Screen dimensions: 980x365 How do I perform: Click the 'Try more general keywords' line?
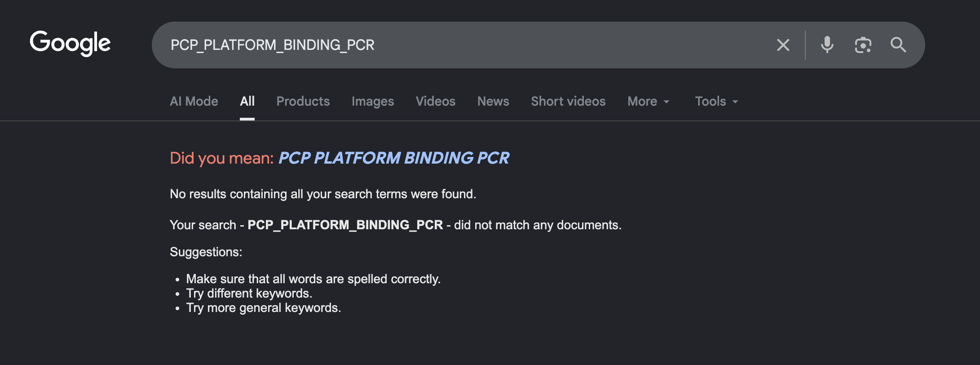pos(264,308)
